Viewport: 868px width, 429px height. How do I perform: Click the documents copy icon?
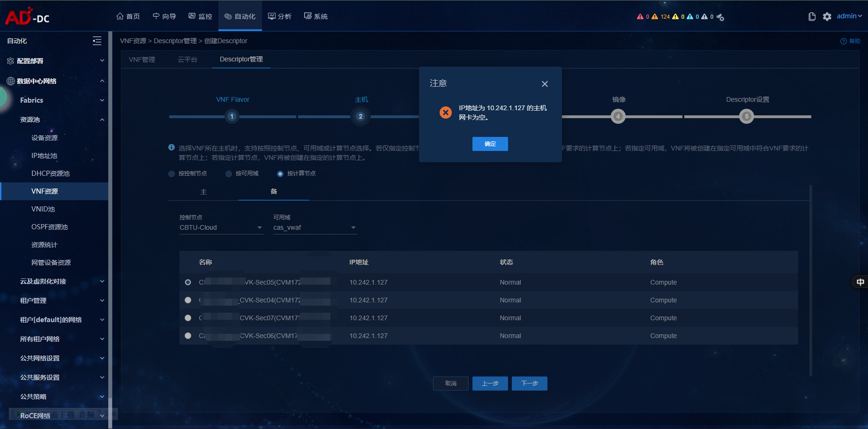coord(812,16)
